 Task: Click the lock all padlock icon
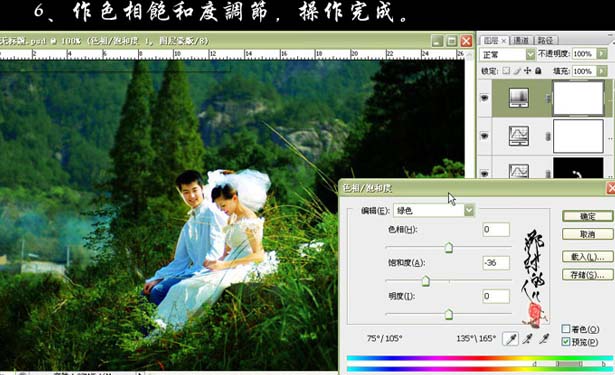click(x=538, y=71)
